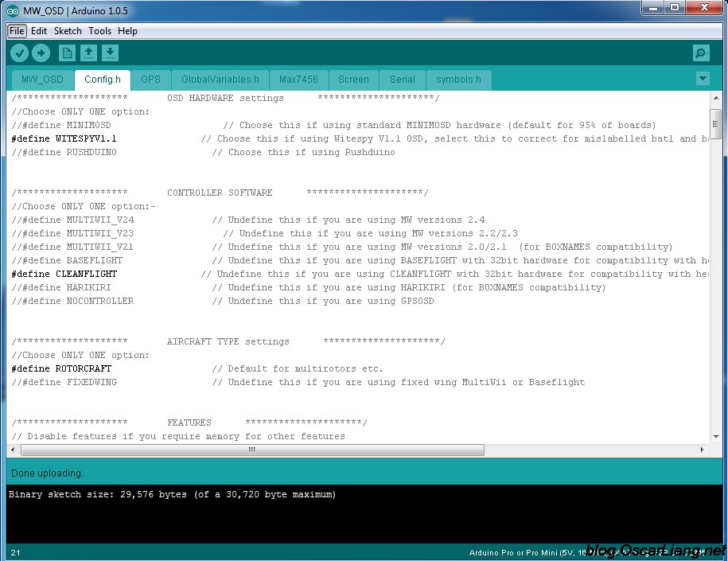This screenshot has height=561, width=728.
Task: Create a new sketch with New icon
Action: pyautogui.click(x=67, y=53)
